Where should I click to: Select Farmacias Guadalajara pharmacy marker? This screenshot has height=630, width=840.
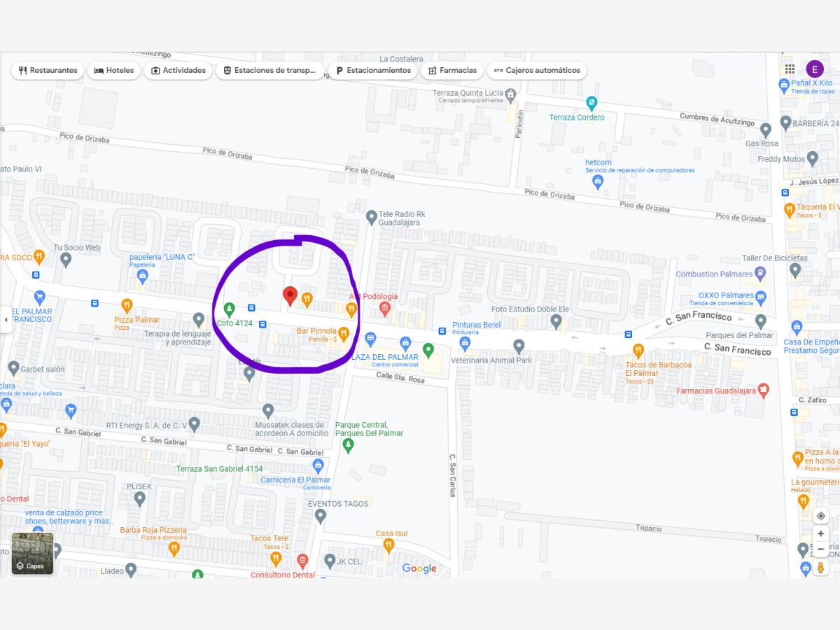pyautogui.click(x=764, y=390)
